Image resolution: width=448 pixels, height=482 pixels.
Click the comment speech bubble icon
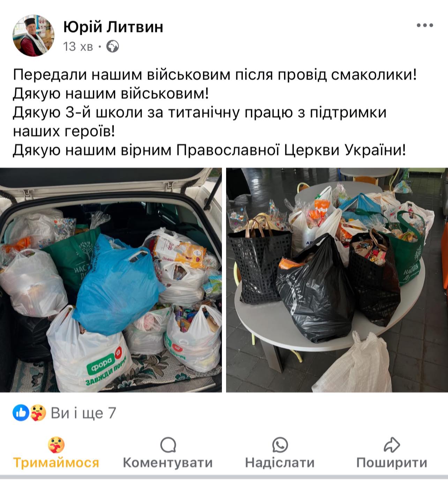(168, 445)
